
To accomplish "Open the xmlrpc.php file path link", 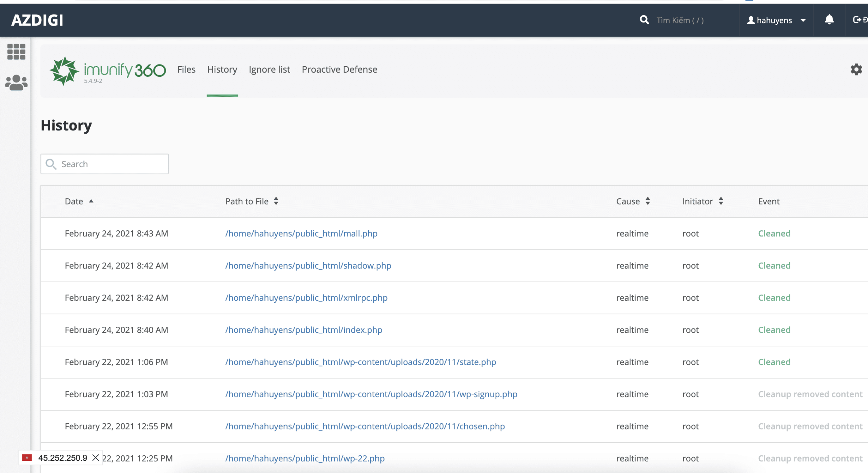I will tap(306, 298).
